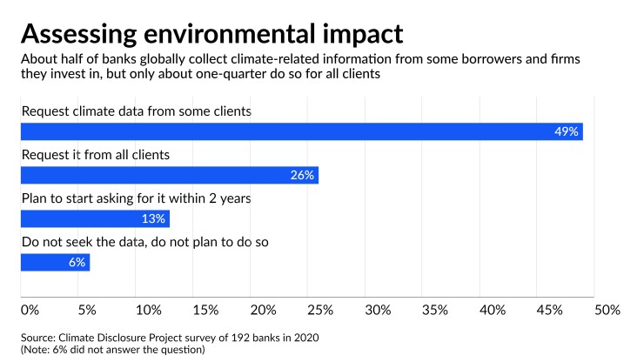This screenshot has width=644, height=362.
Task: Click the 20% axis tick label
Action: (262, 310)
